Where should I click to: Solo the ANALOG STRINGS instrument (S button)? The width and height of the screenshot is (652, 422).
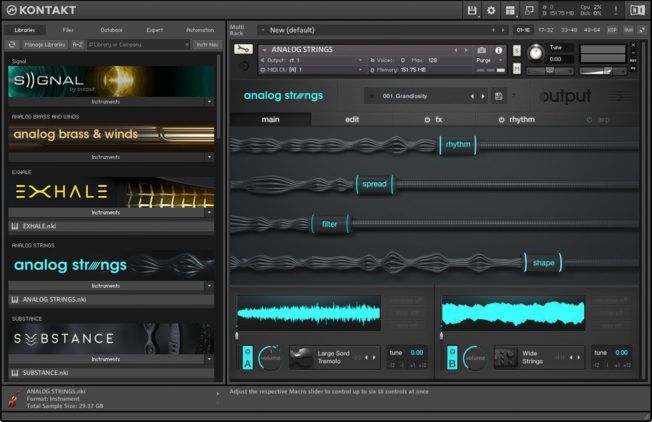(517, 51)
